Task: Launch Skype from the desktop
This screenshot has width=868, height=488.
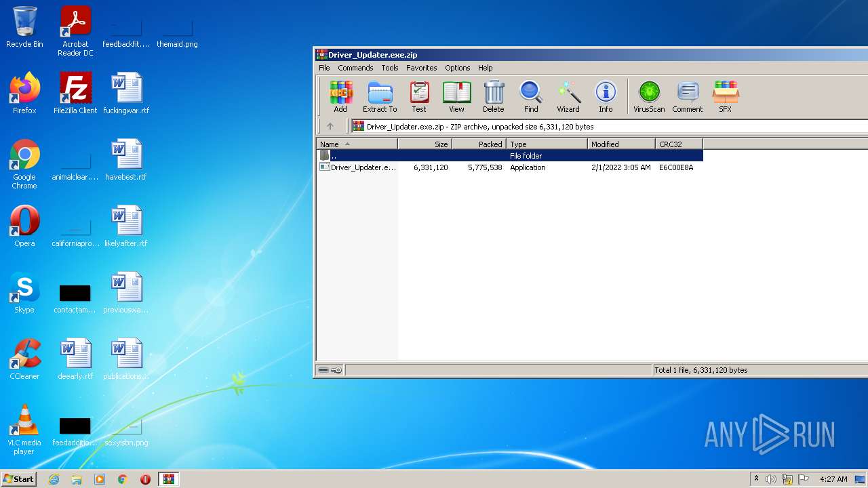Action: [24, 292]
